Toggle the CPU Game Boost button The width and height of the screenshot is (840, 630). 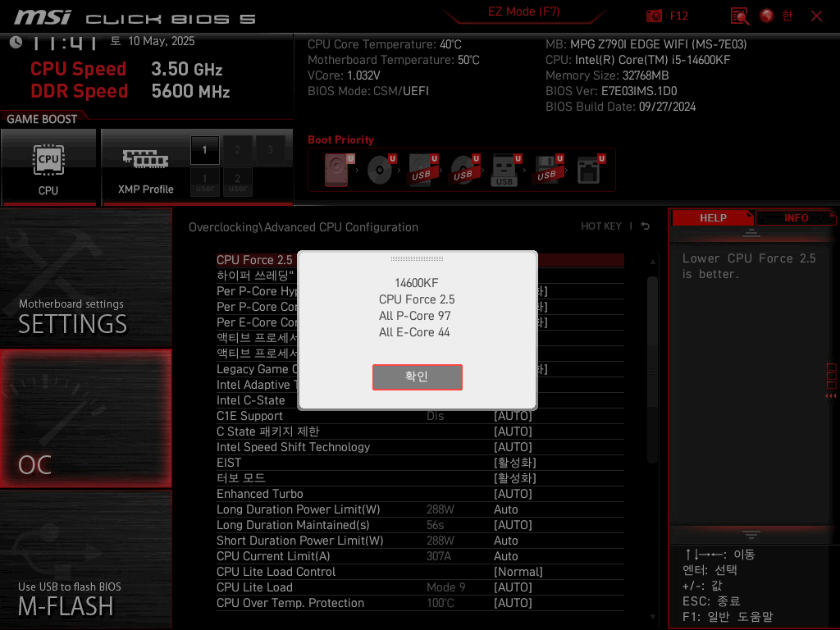point(48,167)
